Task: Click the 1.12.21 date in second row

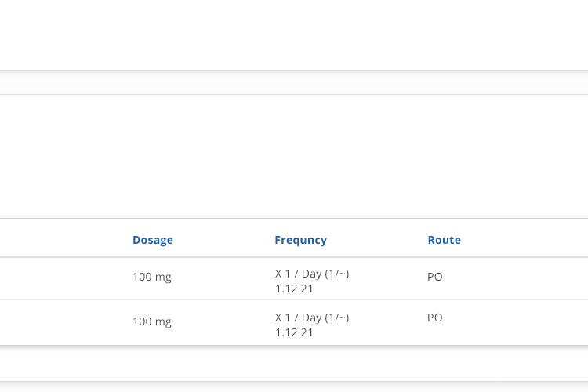Action: [x=294, y=332]
